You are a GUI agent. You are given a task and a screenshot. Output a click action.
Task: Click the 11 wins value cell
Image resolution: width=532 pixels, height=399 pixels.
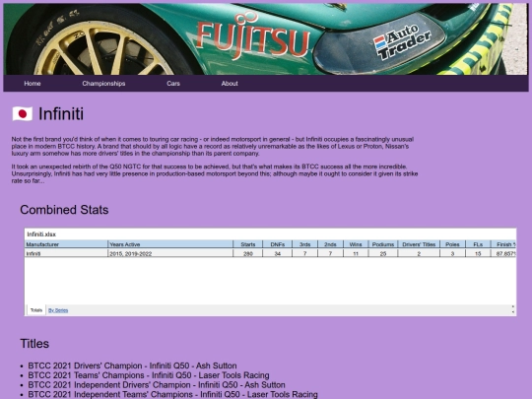tap(356, 253)
